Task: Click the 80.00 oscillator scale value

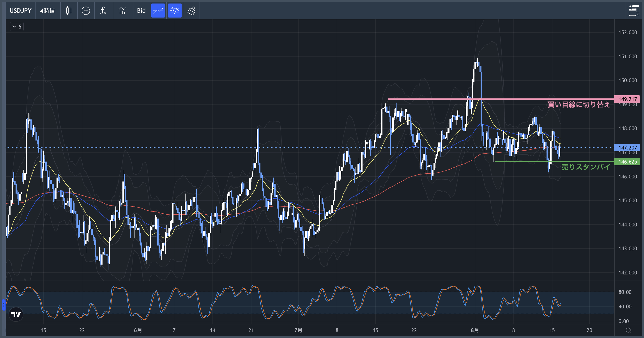Action: pyautogui.click(x=625, y=292)
